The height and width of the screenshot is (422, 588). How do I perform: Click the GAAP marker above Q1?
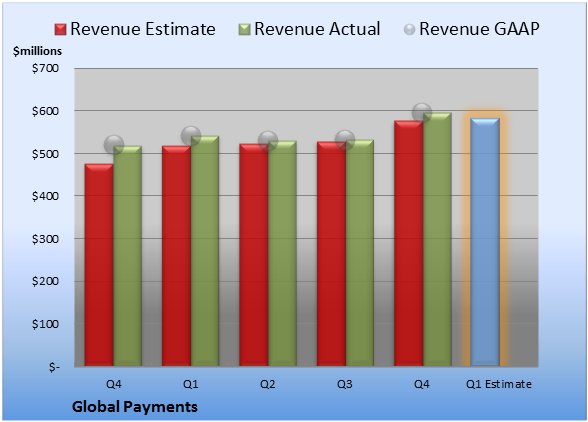coord(191,135)
